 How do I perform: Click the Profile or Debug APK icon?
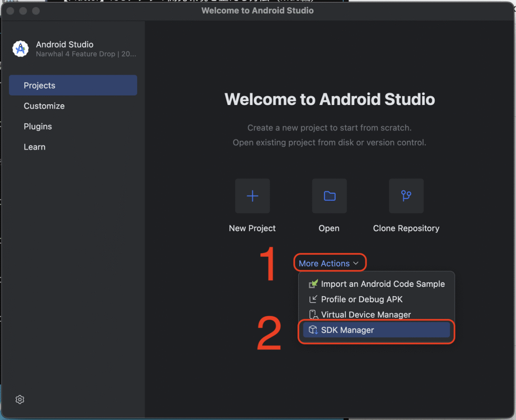coord(313,299)
